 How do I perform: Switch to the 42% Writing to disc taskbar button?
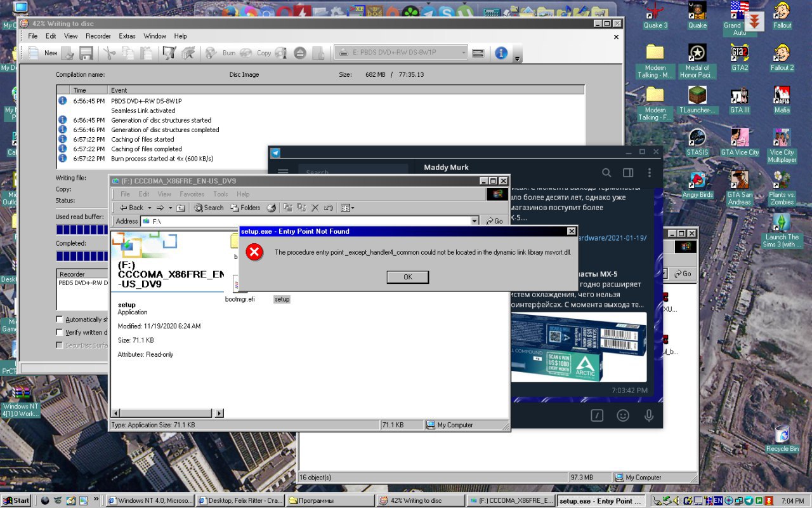click(x=419, y=500)
